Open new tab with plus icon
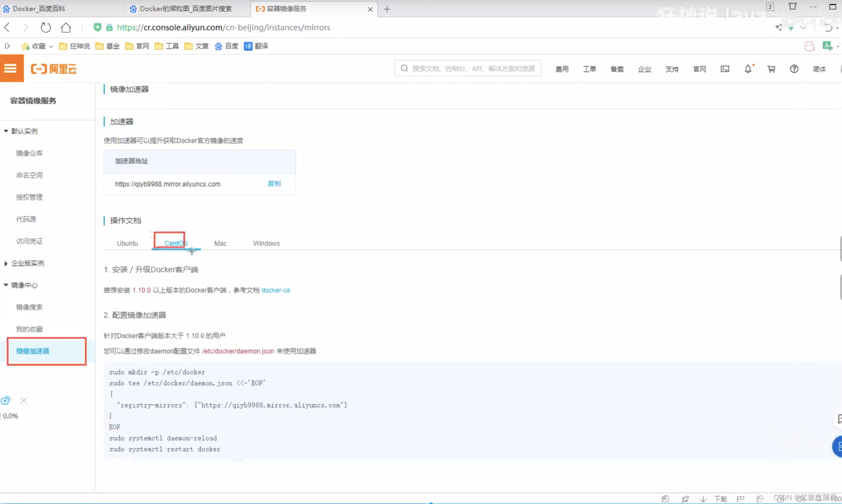Viewport: 842px width, 504px height. coord(387,9)
